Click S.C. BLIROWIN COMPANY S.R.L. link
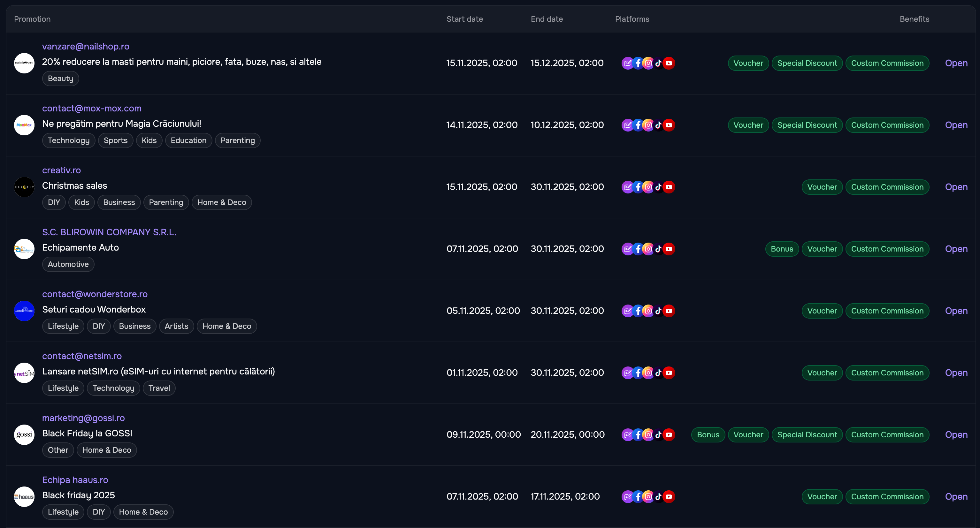This screenshot has height=528, width=980. (x=109, y=232)
